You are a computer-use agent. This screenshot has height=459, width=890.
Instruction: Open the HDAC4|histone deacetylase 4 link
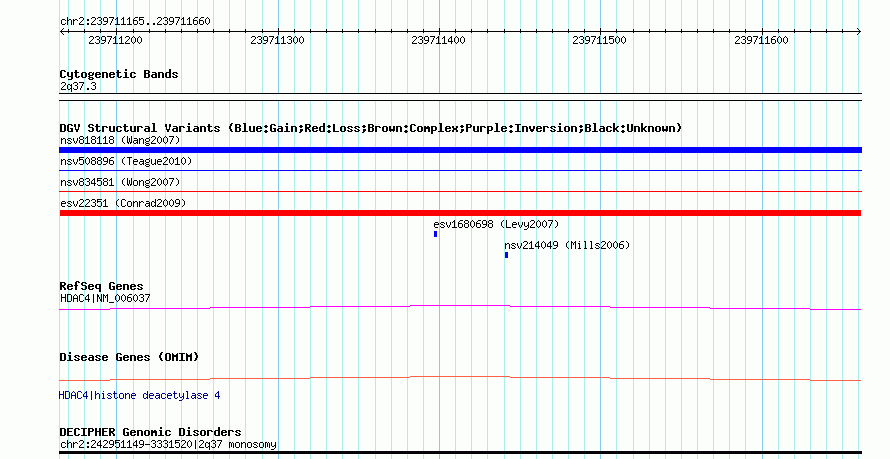[x=140, y=395]
